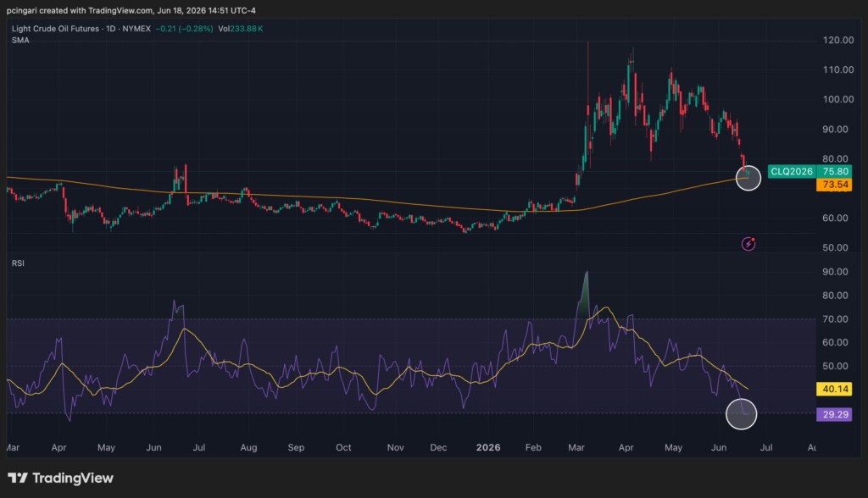Click the 90.00 RSI axis label

click(835, 272)
